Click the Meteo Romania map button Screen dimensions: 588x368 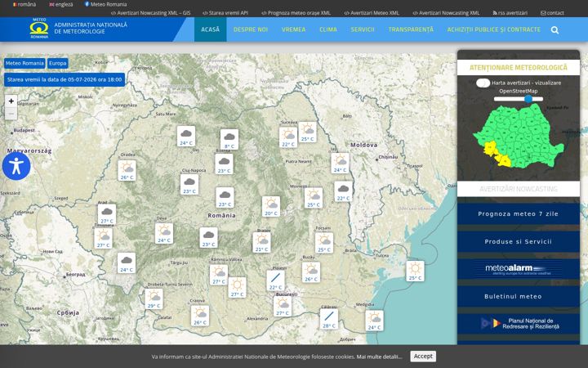click(24, 63)
